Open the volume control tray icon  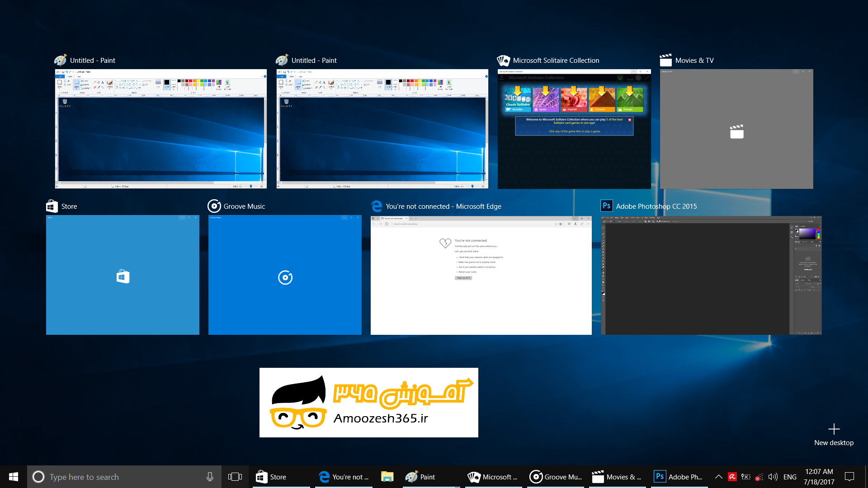coord(773,477)
